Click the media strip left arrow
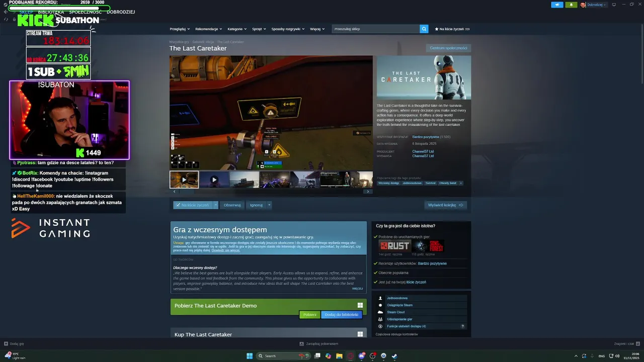 174,192
